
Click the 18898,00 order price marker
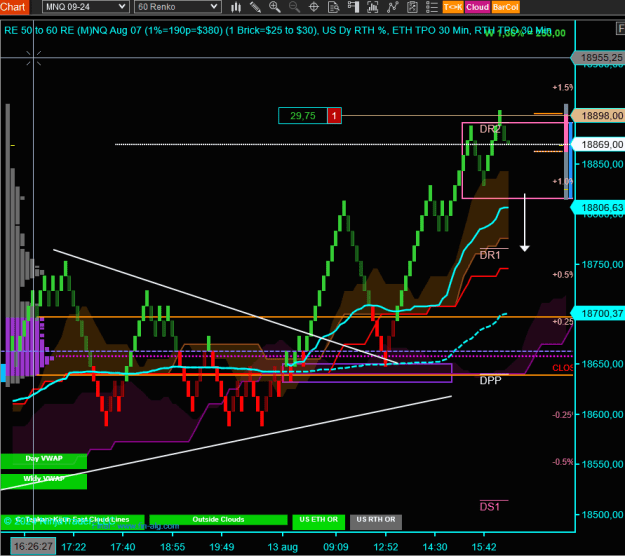coord(598,116)
